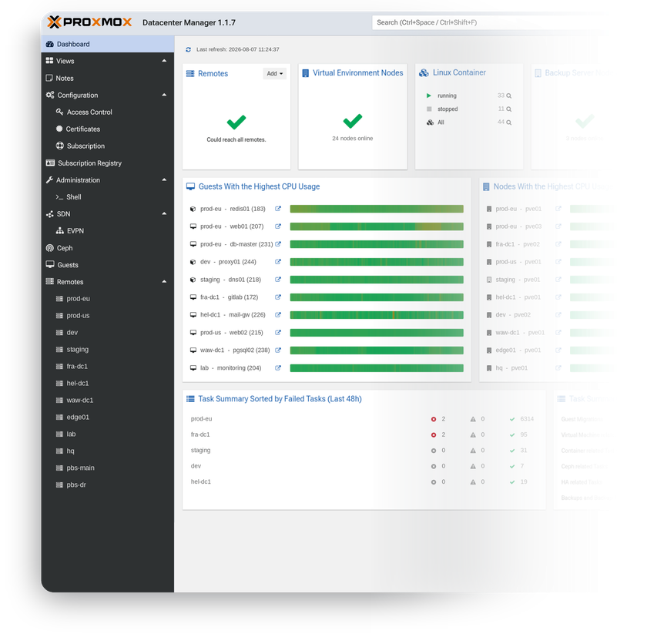Click failed tasks icon for fra-dc1

(x=434, y=434)
